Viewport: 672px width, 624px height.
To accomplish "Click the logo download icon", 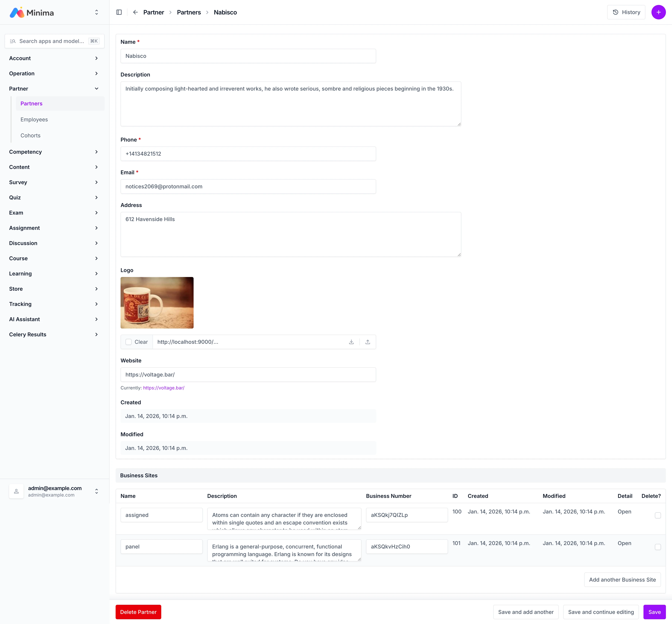I will point(351,342).
